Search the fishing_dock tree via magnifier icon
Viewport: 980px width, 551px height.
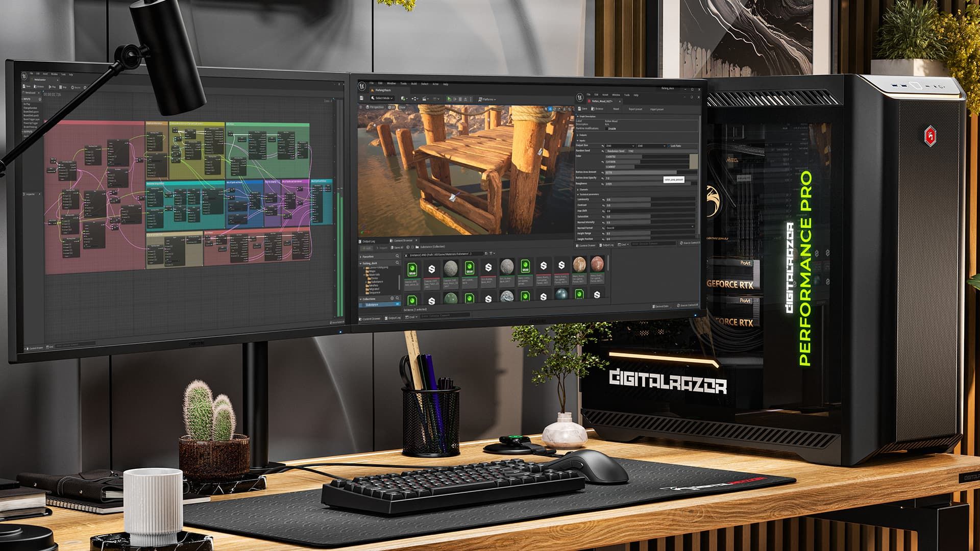397,262
